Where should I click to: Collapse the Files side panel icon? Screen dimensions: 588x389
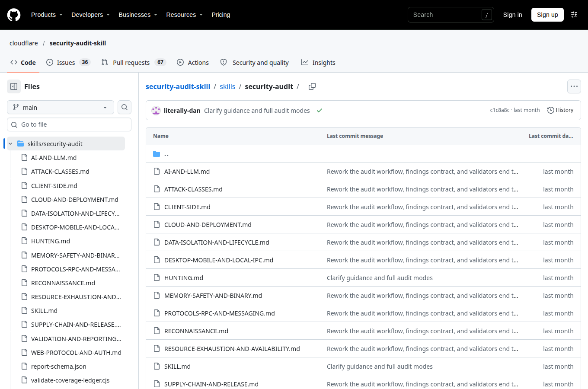point(14,86)
